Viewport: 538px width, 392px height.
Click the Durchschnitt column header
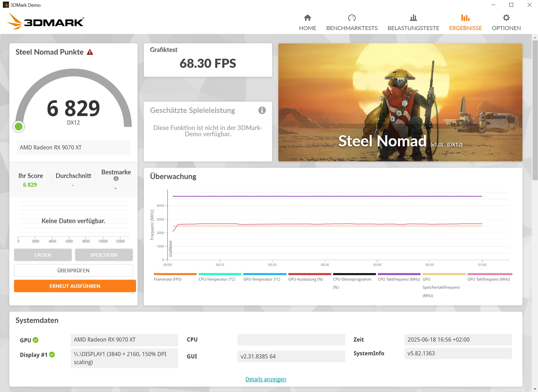[73, 176]
